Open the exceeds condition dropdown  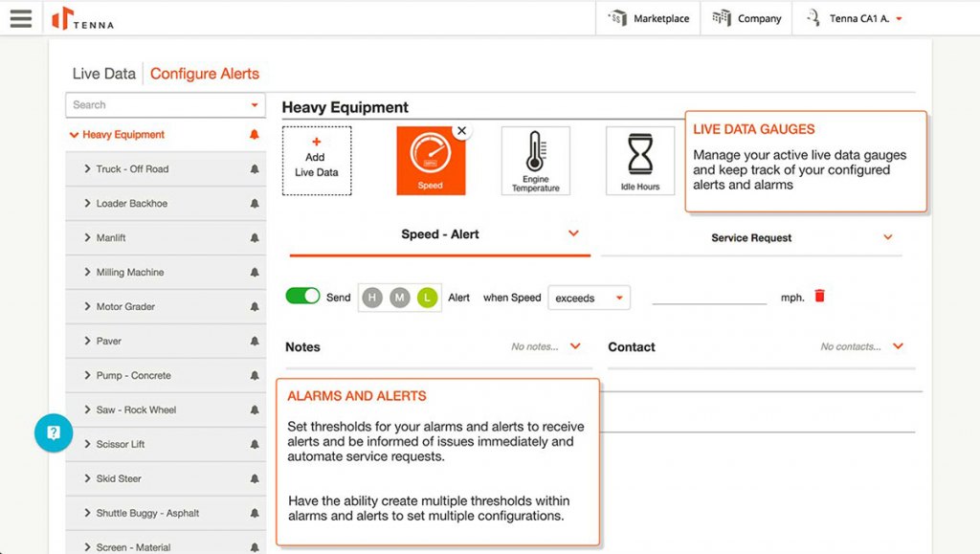(589, 298)
